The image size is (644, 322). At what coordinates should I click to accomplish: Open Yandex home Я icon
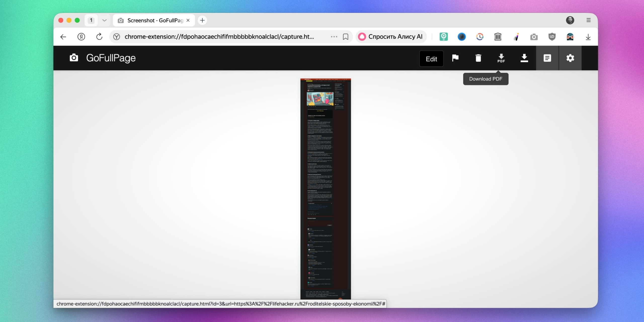pos(81,37)
